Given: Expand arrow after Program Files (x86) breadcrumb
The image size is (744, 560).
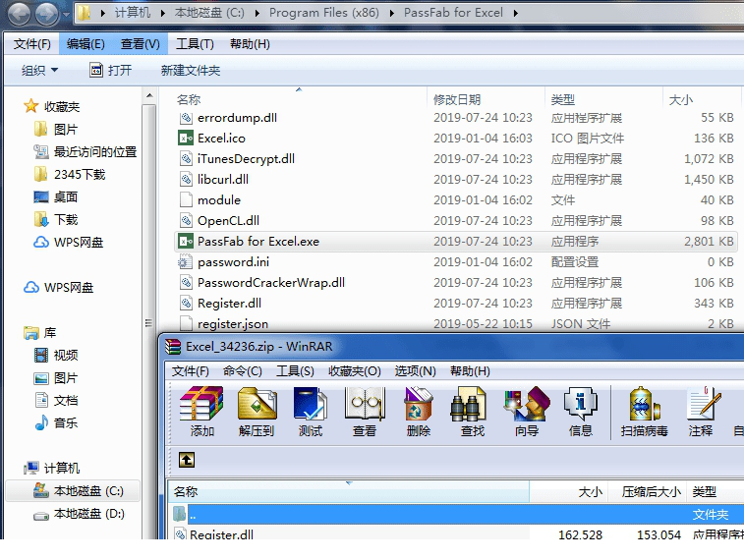Looking at the screenshot, I should (x=392, y=14).
